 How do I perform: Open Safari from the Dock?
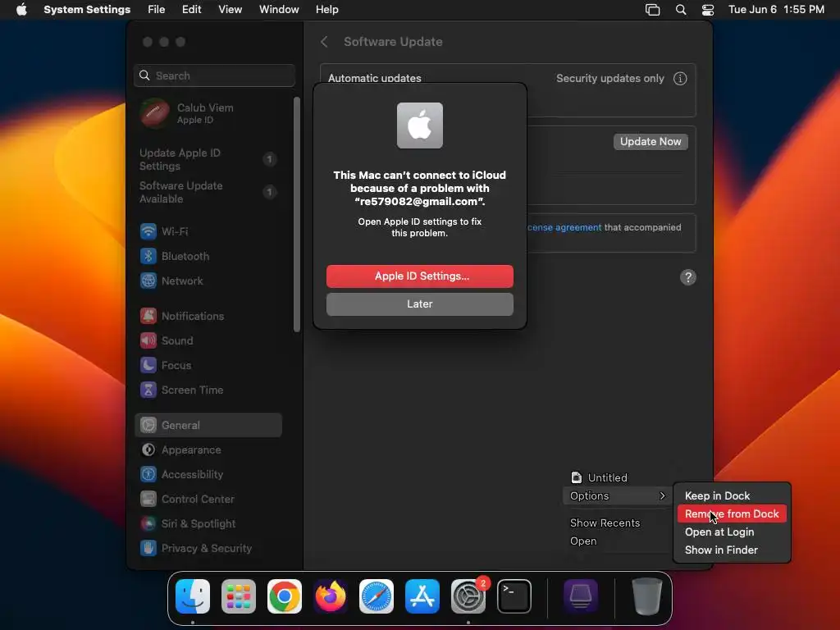[376, 596]
